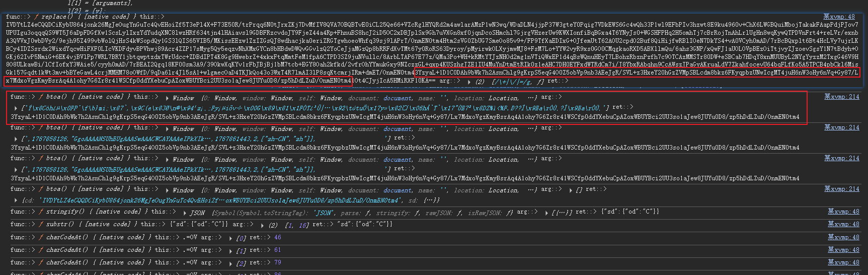This screenshot has width=868, height=275.
Task: Expand the [2] argument of charCodeAt returning 79
Action: tap(231, 263)
